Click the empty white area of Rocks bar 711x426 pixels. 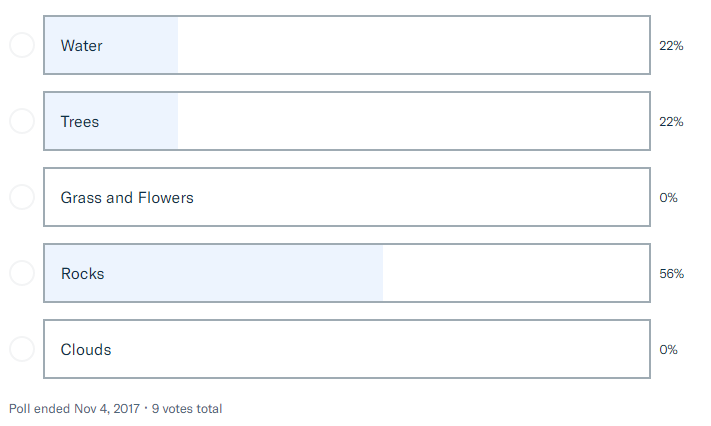coord(515,274)
